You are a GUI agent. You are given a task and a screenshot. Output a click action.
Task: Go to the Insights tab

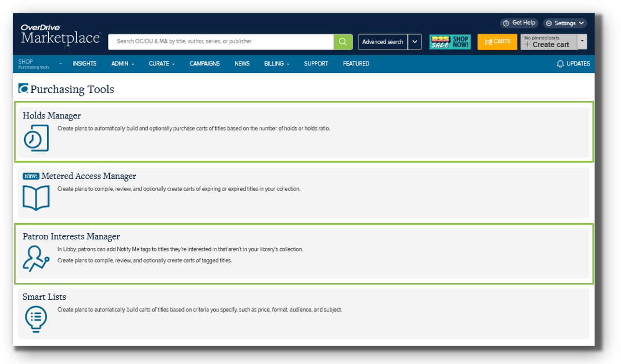coord(85,64)
